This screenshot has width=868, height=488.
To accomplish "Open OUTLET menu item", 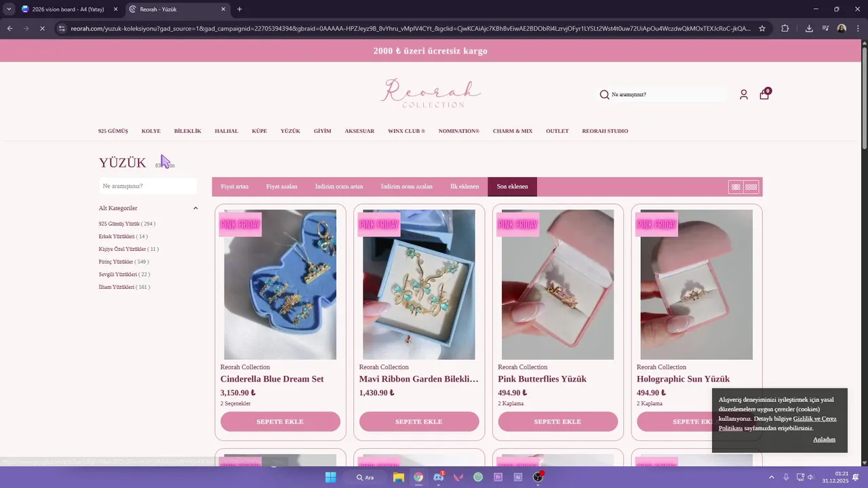I will point(557,131).
